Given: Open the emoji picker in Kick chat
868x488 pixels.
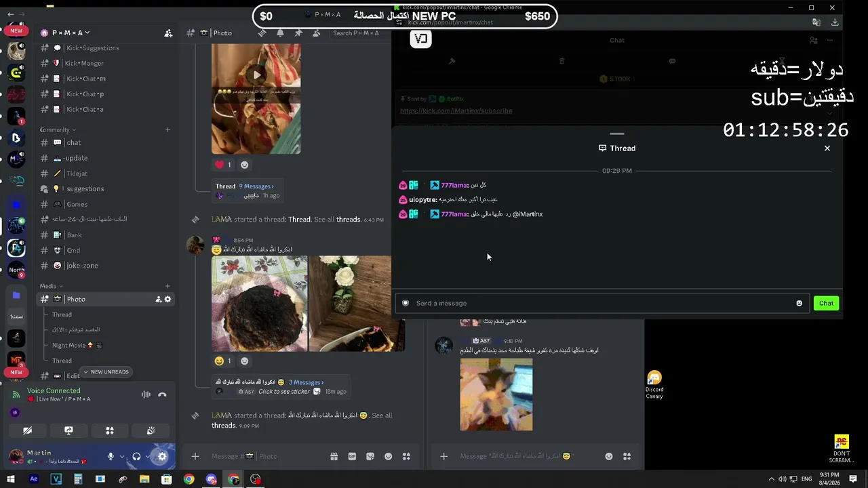Looking at the screenshot, I should coord(799,303).
